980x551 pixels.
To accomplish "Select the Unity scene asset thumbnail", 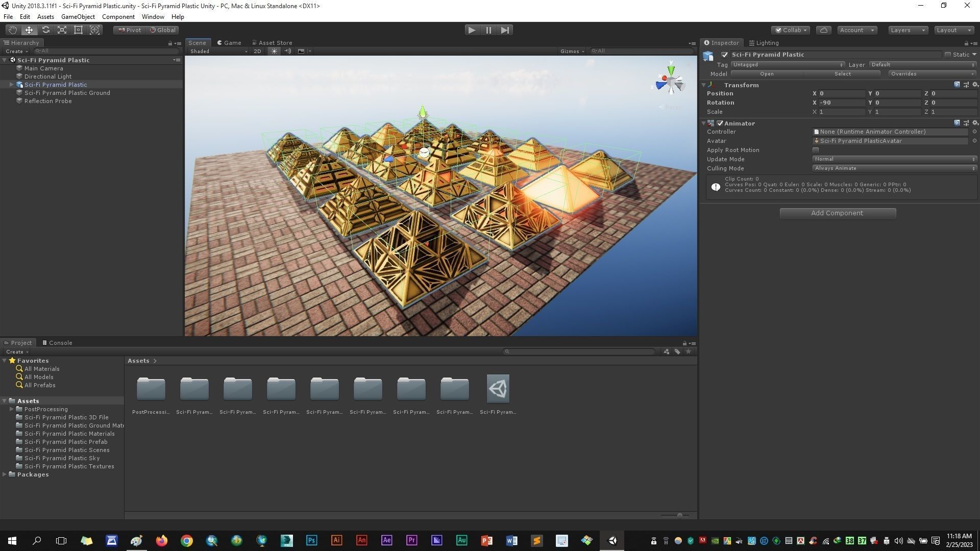I will (x=498, y=389).
